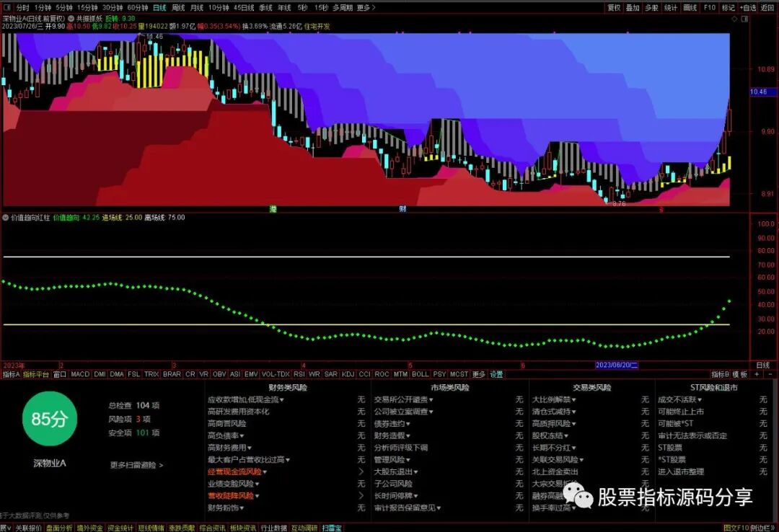Select the VOL-TDX indicator
Viewport: 779px width, 532px height.
276,374
